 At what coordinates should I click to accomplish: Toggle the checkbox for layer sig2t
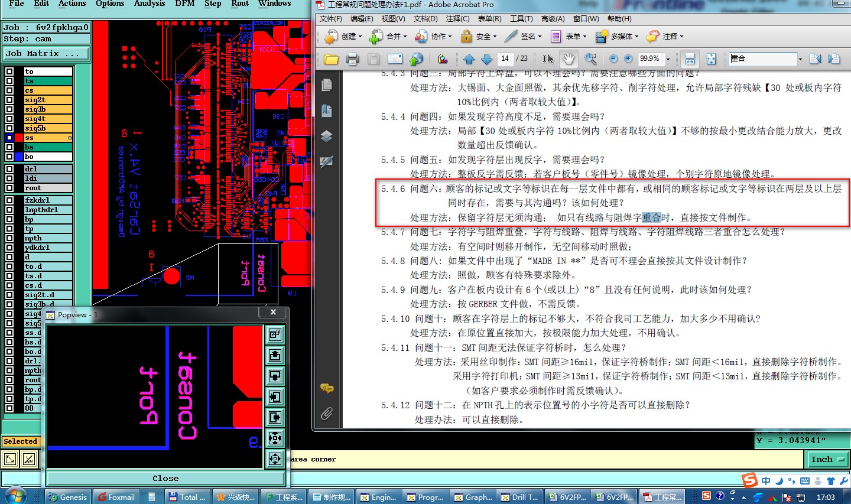9,100
